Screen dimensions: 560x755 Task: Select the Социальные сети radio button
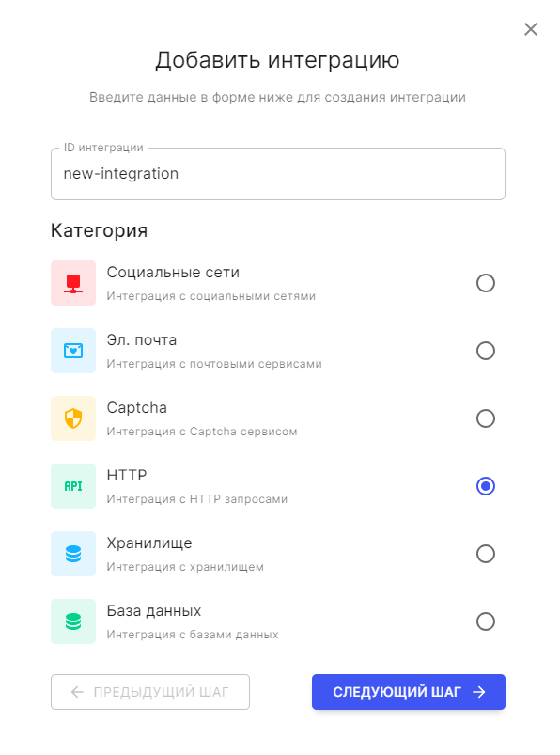click(x=486, y=283)
